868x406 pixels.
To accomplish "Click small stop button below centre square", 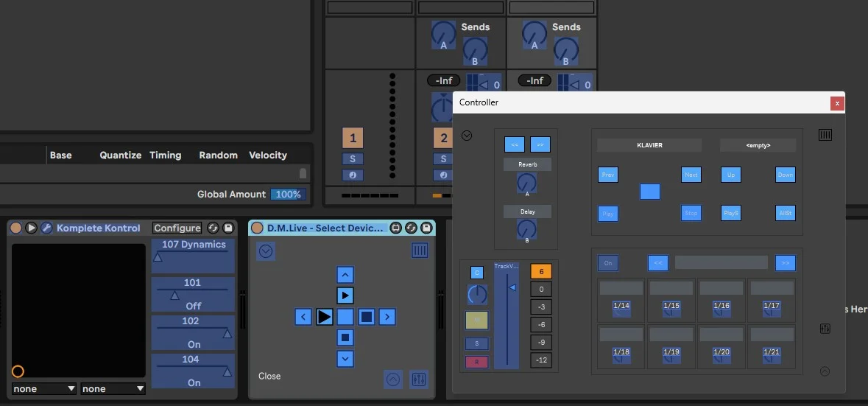I will 345,337.
